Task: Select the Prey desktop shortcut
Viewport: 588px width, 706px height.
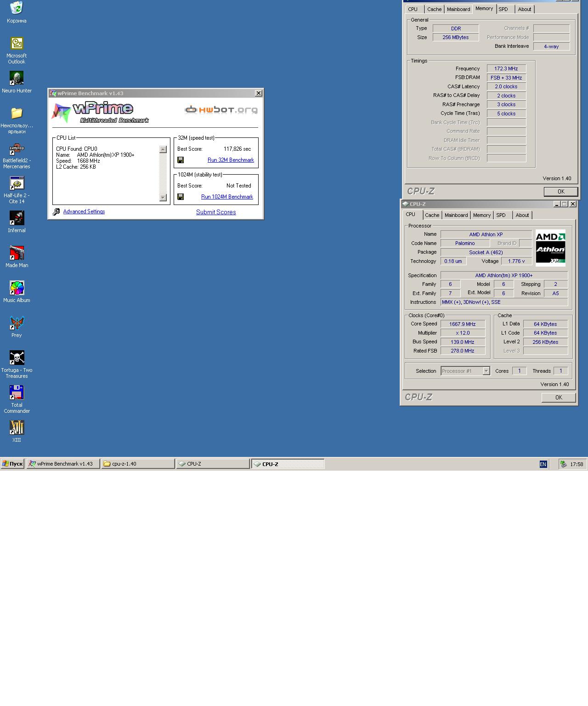Action: click(17, 327)
